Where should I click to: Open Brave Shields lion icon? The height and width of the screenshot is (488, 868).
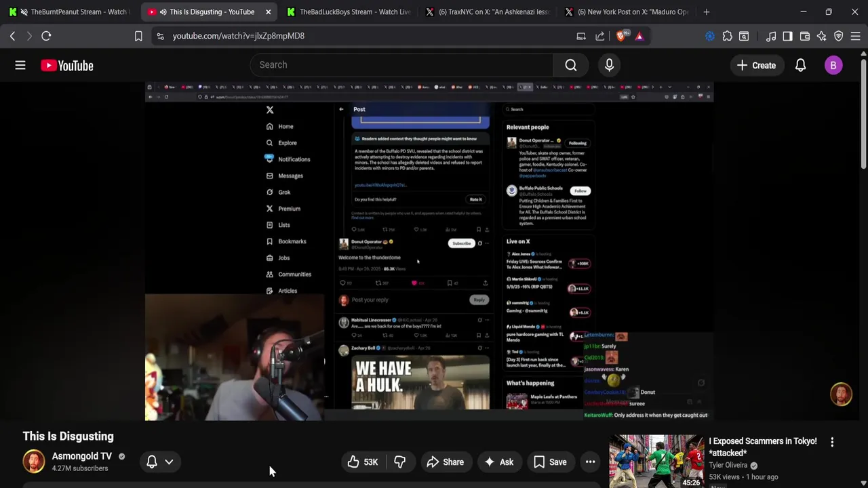coord(620,36)
